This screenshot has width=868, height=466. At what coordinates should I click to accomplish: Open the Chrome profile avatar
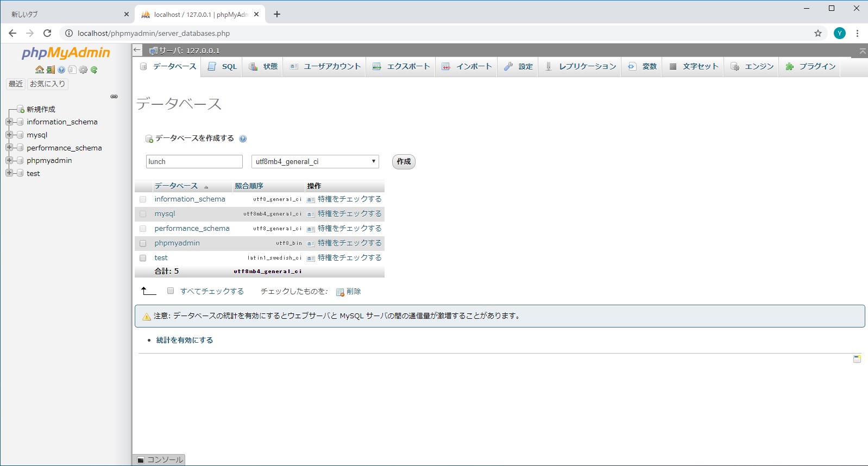(x=840, y=33)
